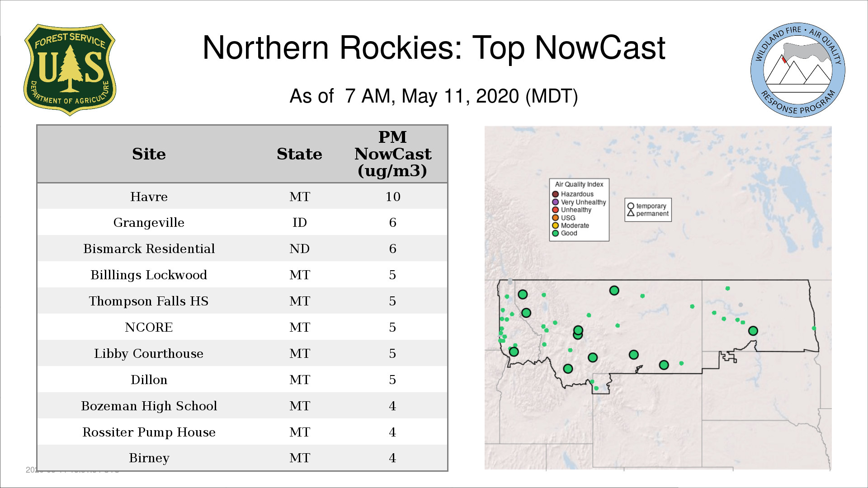Click the Wildland Fire Air Quality Response Program logo
This screenshot has height=488, width=868.
[797, 70]
